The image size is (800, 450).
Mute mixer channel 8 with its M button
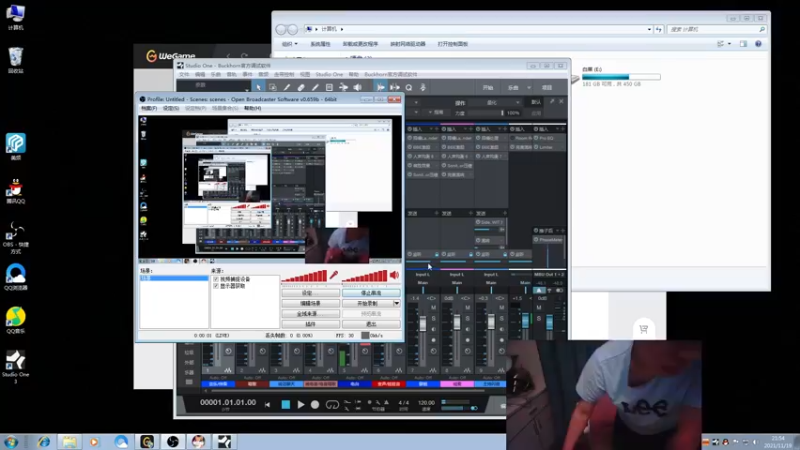click(467, 307)
